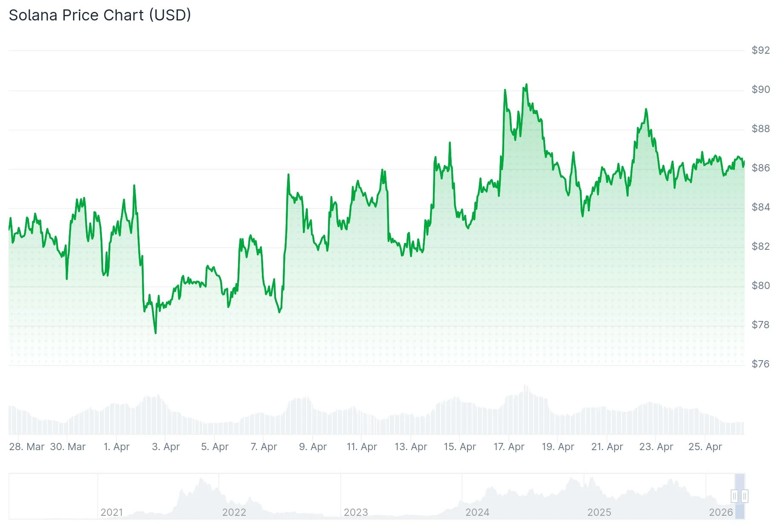
Task: Click the 3. Apr date label
Action: (x=166, y=447)
